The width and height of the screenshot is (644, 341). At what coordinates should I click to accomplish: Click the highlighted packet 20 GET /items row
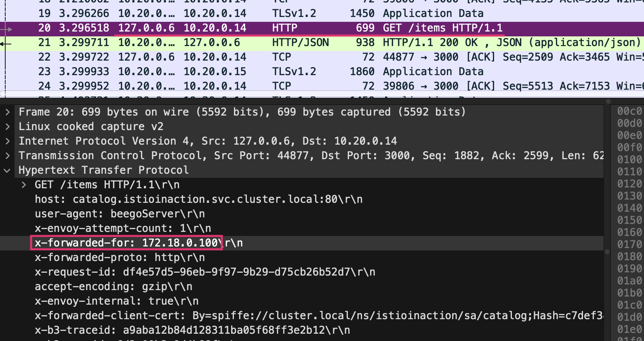tap(322, 28)
